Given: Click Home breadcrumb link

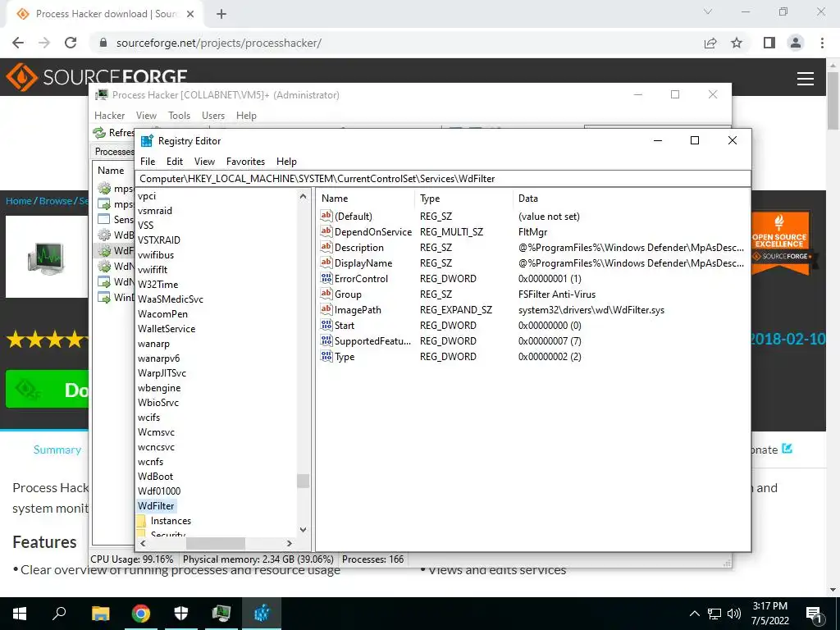Looking at the screenshot, I should (x=19, y=201).
